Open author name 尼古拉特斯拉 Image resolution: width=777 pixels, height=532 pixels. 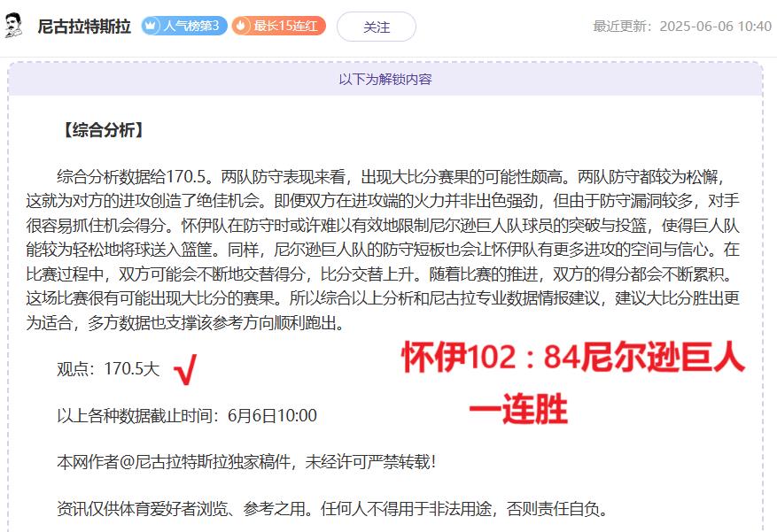(x=84, y=27)
